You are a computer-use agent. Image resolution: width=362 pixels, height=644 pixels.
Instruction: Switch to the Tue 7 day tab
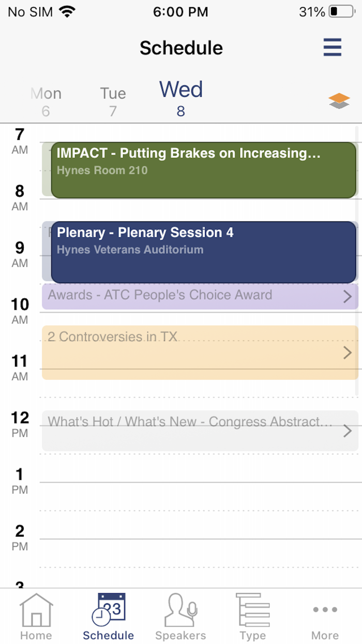113,101
